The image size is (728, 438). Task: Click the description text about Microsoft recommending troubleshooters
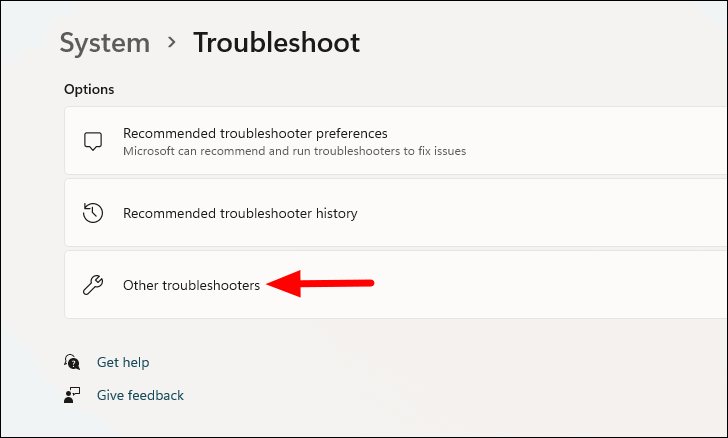coord(294,151)
